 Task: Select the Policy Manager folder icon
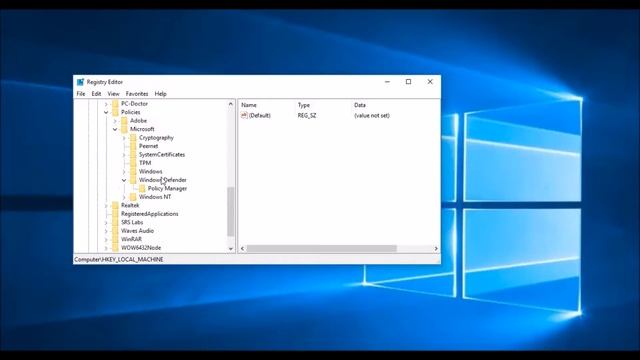click(x=142, y=189)
